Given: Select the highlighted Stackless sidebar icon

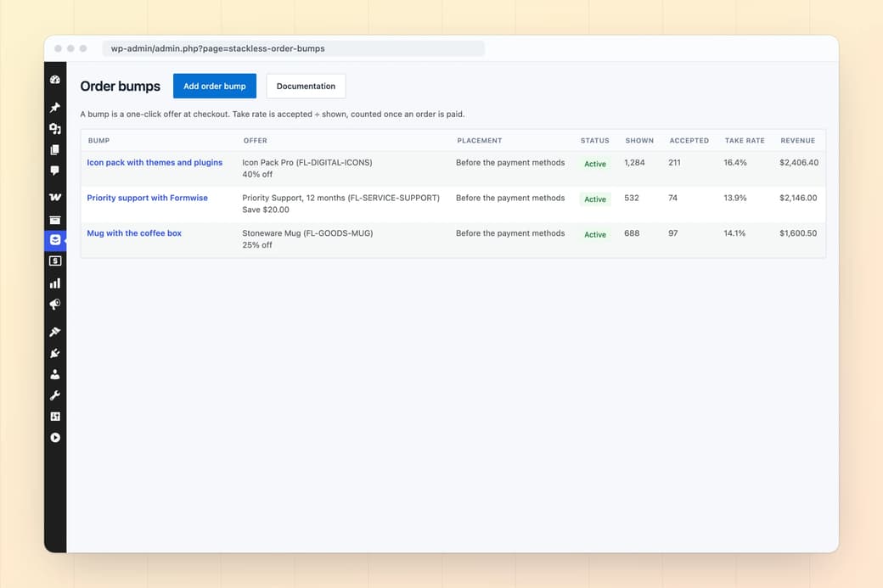Looking at the screenshot, I should click(x=55, y=240).
